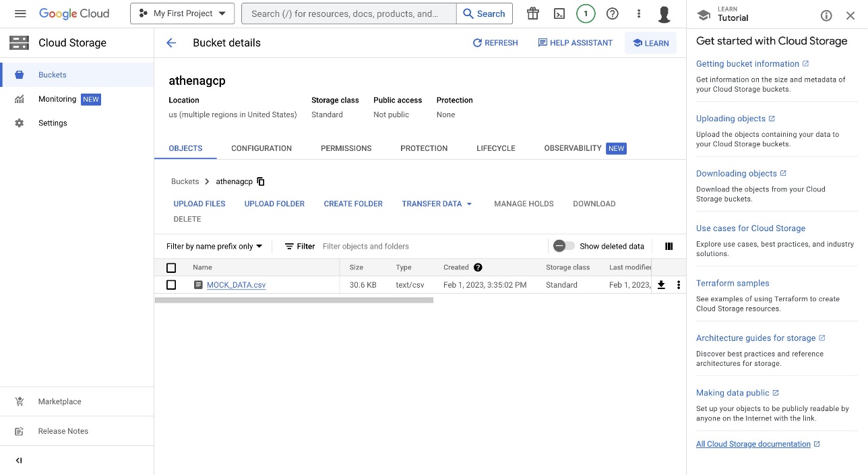Click the resource search input field

coord(349,13)
